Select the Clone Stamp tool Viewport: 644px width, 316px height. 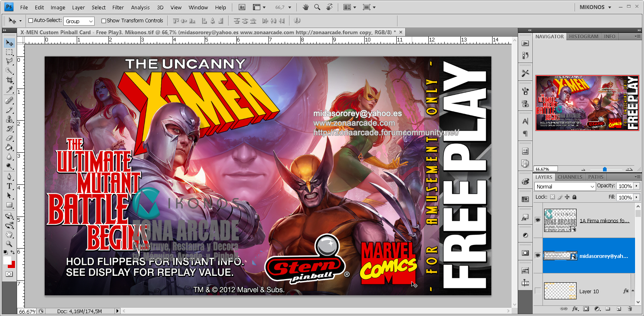point(9,119)
